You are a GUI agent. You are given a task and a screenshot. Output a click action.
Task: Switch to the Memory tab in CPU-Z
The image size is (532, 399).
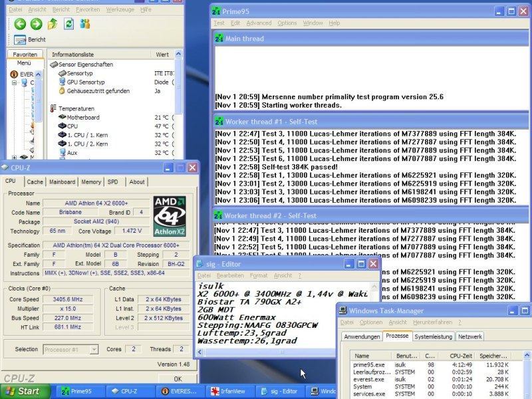91,182
